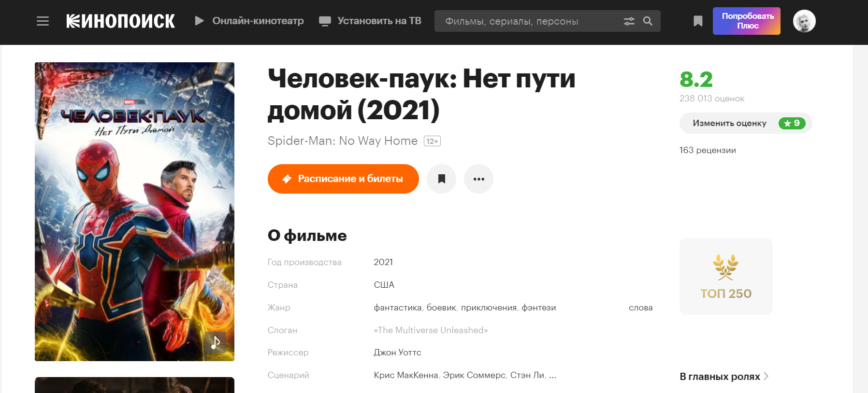Click the 8.2 rating value
This screenshot has height=393, width=868.
click(696, 79)
